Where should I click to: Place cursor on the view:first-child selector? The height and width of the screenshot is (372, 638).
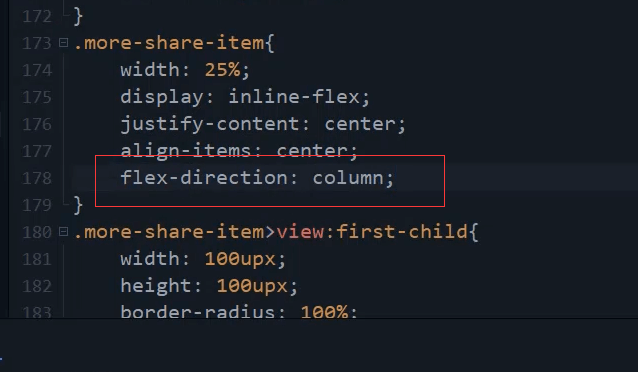(x=372, y=232)
